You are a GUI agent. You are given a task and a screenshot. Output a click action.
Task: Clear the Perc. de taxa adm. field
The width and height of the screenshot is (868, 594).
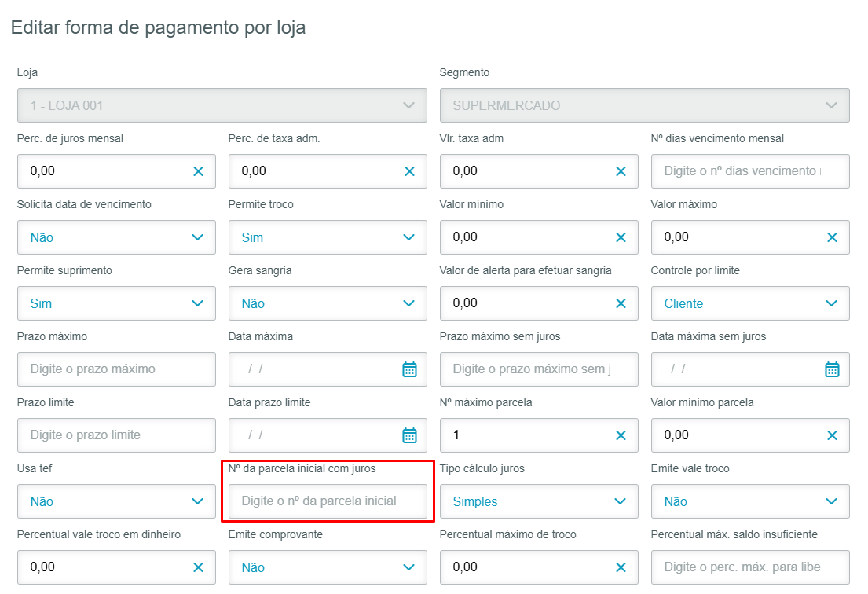tap(409, 171)
